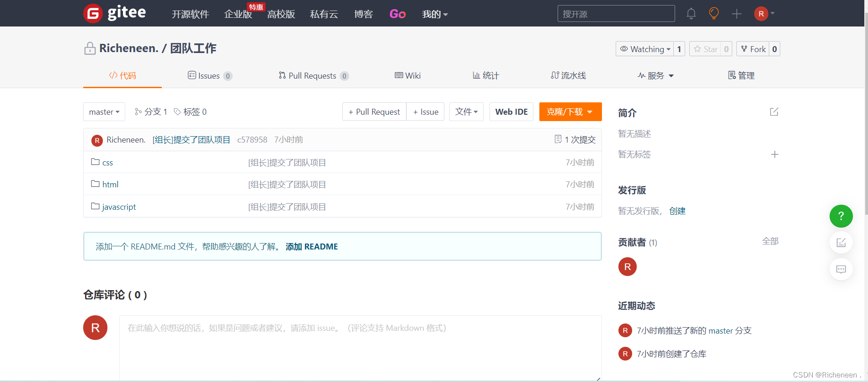This screenshot has width=868, height=382.
Task: Focus the repository comment text area
Action: pos(361,347)
